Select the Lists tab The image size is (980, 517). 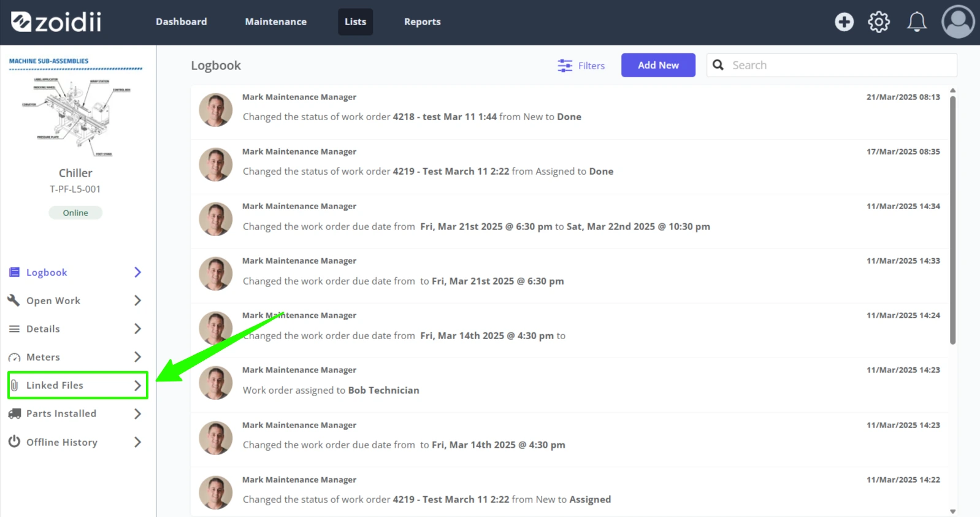point(355,21)
